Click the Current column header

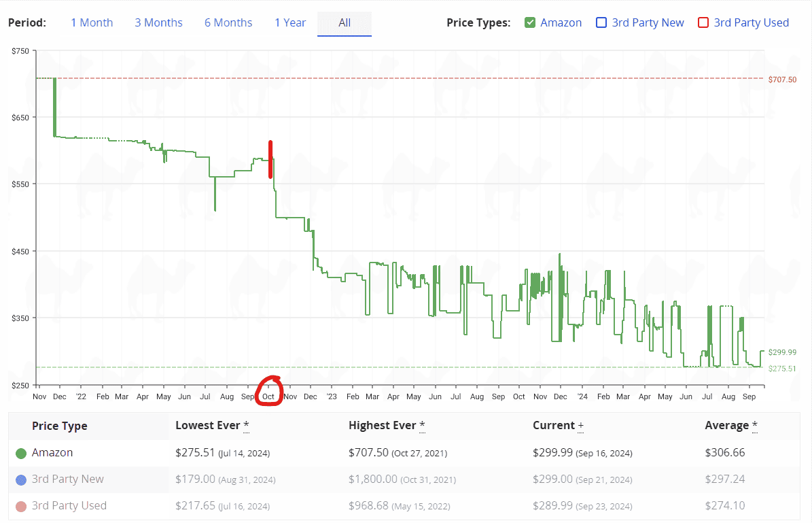(554, 426)
